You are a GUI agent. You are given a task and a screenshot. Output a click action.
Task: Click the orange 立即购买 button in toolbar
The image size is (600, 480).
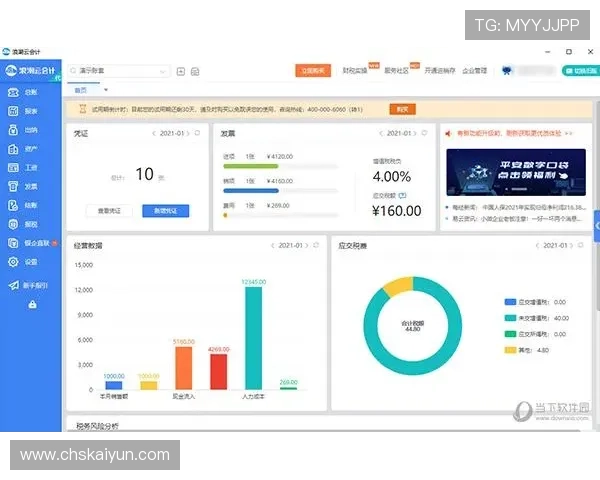point(313,71)
